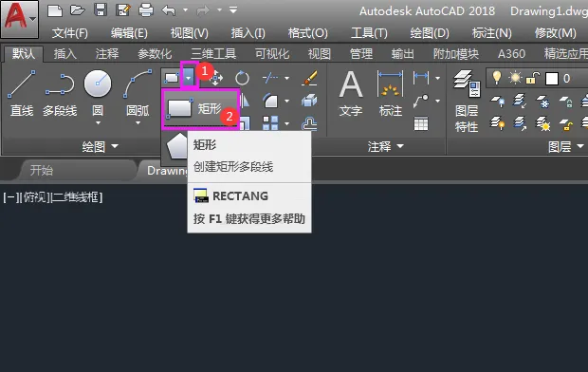Viewport: 588px width, 372px height.
Task: Switch to the A360 ribbon tab
Action: 511,54
